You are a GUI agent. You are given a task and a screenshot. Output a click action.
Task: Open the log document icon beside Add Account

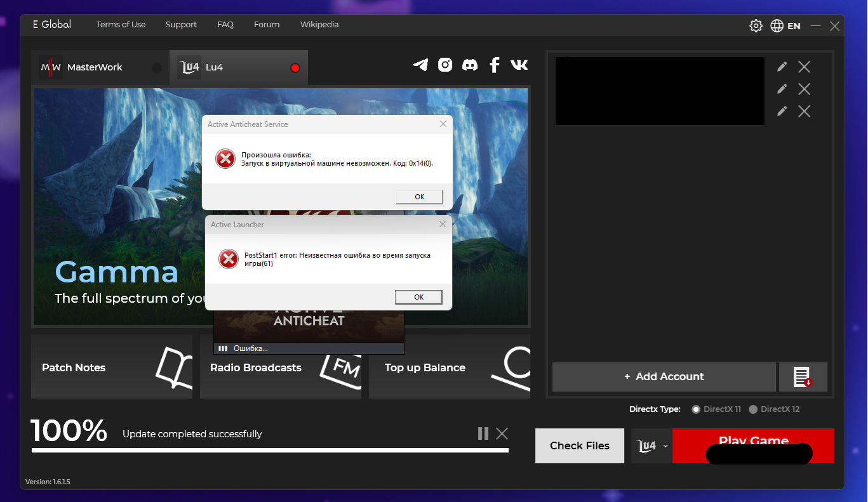pyautogui.click(x=803, y=377)
